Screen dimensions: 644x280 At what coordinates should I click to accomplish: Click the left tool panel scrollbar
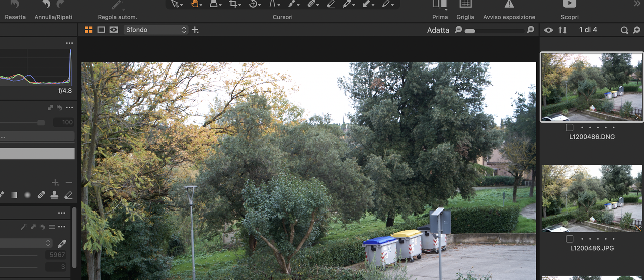[x=74, y=237]
